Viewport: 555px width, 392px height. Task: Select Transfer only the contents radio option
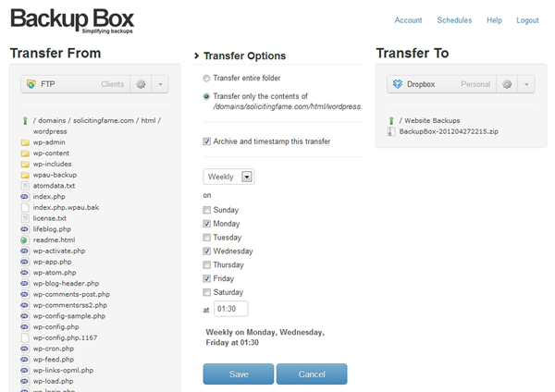click(x=206, y=96)
